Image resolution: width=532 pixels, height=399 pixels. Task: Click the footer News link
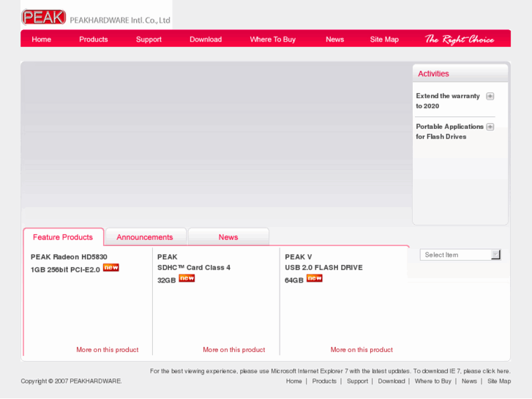click(x=469, y=381)
